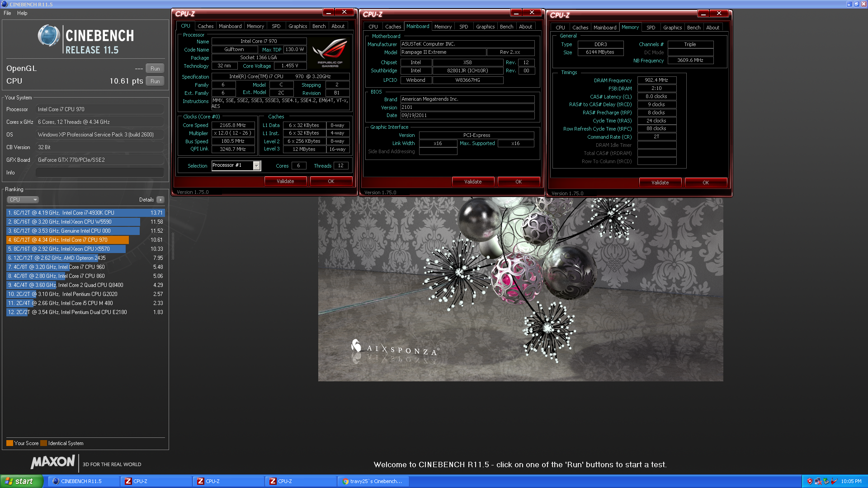
Task: Open Graphics tab in CPU-Z Mainboard window
Action: point(485,27)
